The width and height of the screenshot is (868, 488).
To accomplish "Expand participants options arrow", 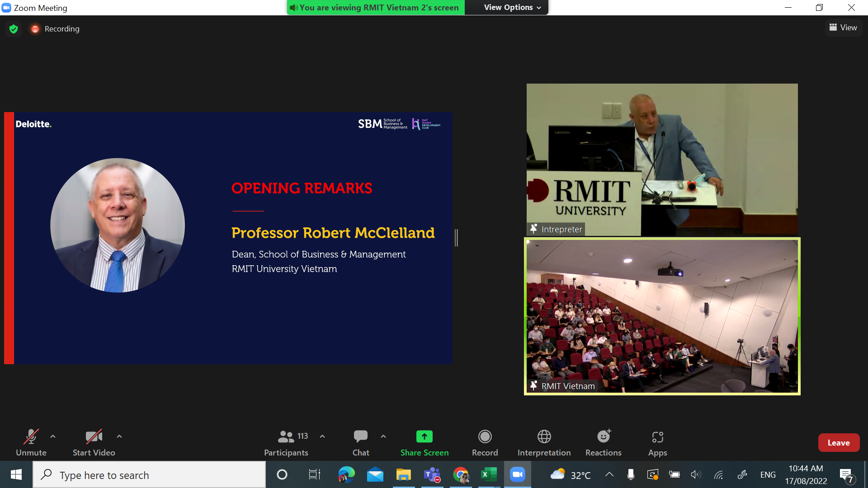I will click(322, 436).
